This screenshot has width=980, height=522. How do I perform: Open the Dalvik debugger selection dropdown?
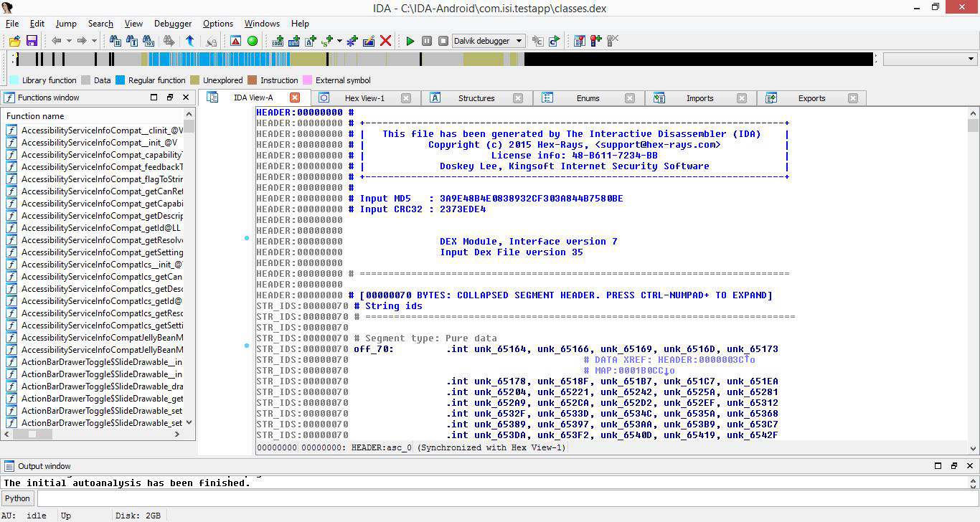(x=519, y=41)
